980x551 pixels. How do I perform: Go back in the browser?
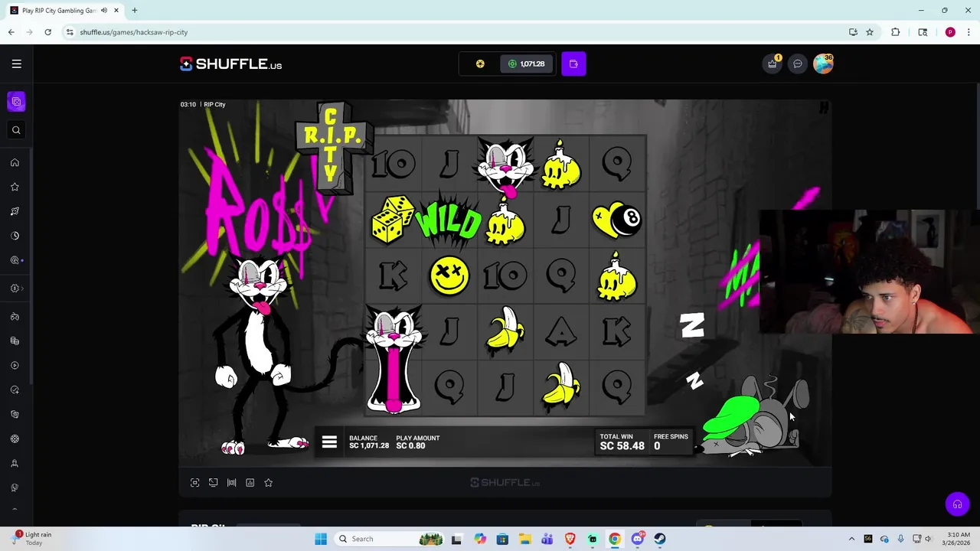pyautogui.click(x=11, y=32)
